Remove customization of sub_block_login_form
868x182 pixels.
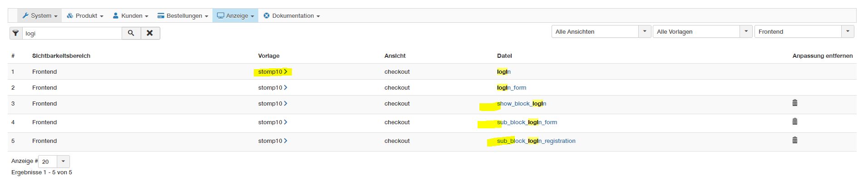794,122
